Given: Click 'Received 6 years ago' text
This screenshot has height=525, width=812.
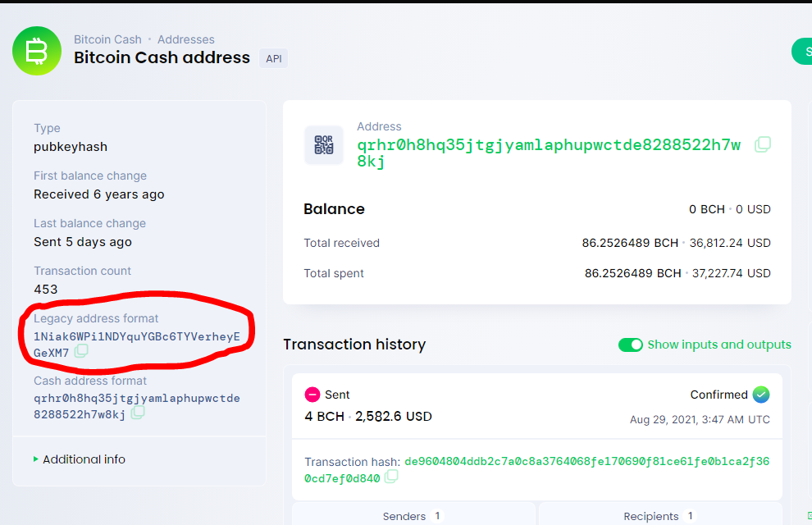Looking at the screenshot, I should tap(99, 194).
